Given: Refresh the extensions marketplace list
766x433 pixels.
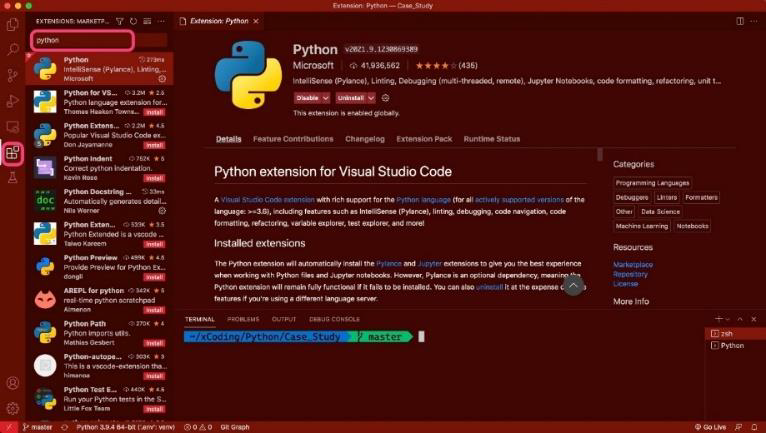Looking at the screenshot, I should tap(133, 20).
